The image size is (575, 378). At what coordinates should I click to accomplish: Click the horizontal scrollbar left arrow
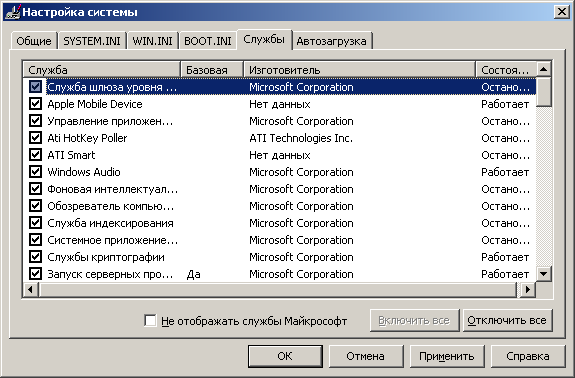pos(30,290)
